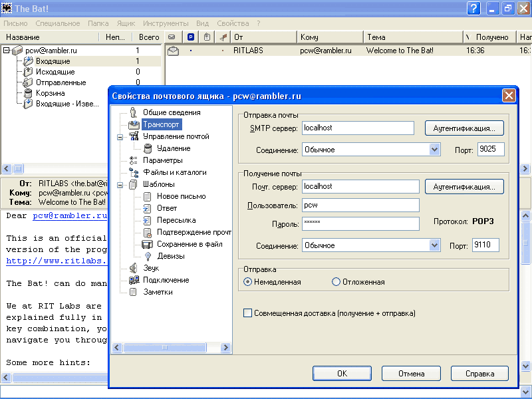Click the envelope status column header icon
The height and width of the screenshot is (399, 532).
[x=172, y=37]
